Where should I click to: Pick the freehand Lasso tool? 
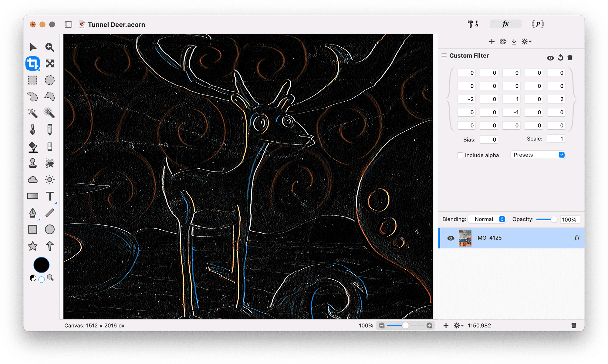[x=33, y=97]
